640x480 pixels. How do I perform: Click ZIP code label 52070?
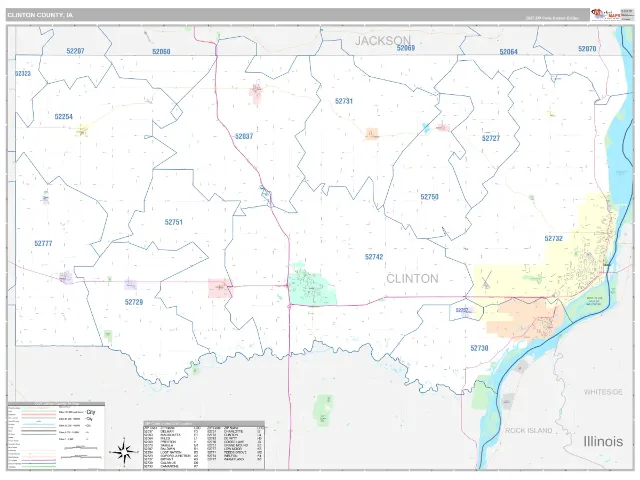point(587,49)
